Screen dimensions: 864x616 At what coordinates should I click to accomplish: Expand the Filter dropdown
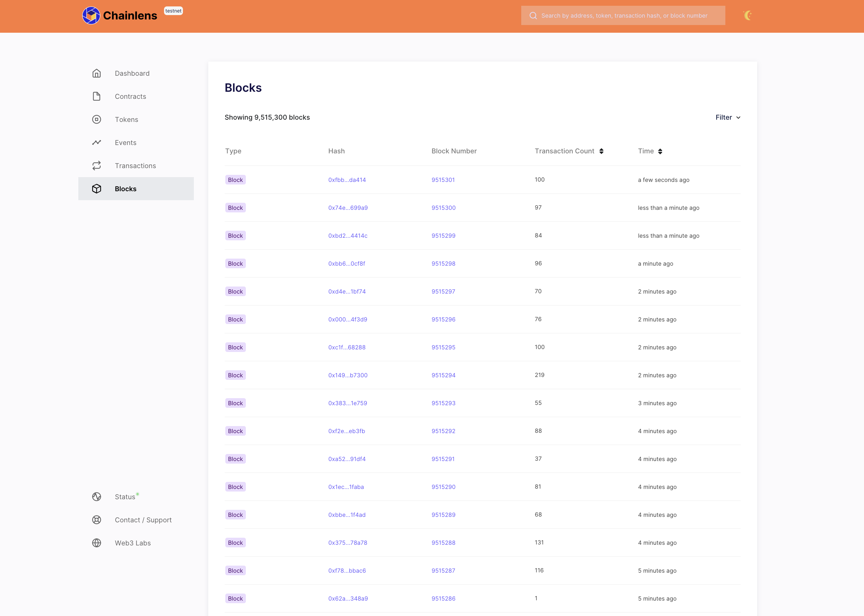tap(727, 118)
